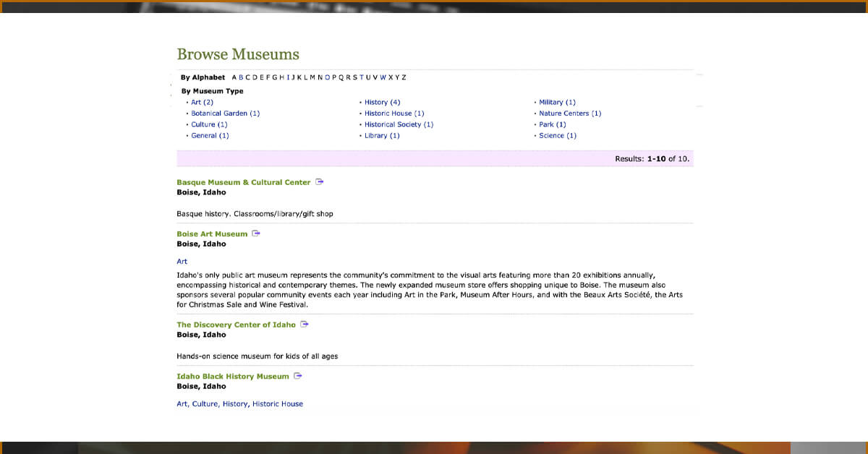The height and width of the screenshot is (454, 868).
Task: Select the General (1) museum type
Action: 210,136
